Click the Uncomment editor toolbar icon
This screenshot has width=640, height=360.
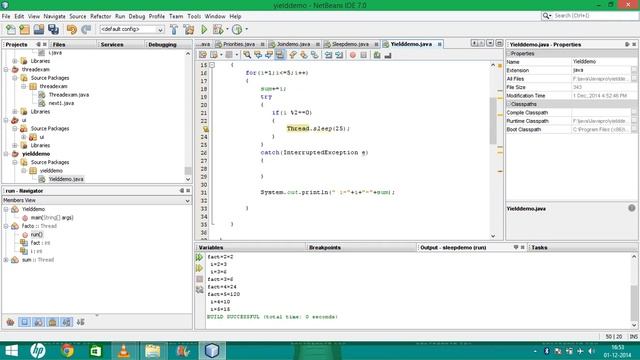click(x=388, y=55)
